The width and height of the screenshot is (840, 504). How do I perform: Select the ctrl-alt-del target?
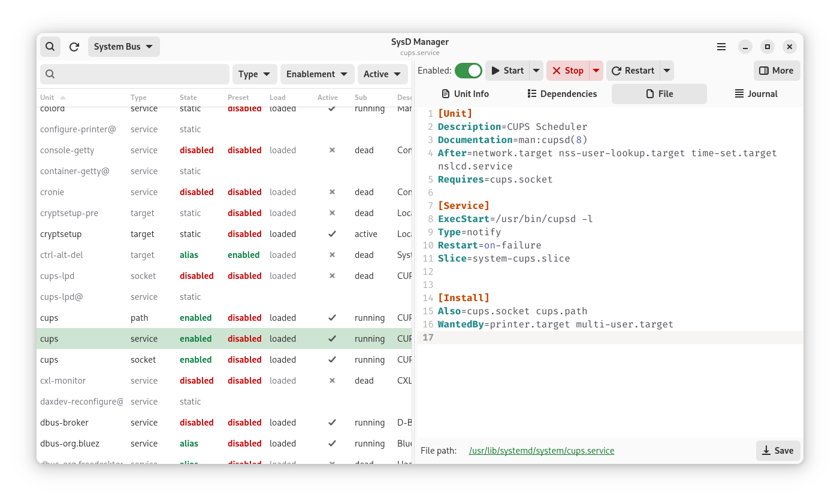[225, 255]
